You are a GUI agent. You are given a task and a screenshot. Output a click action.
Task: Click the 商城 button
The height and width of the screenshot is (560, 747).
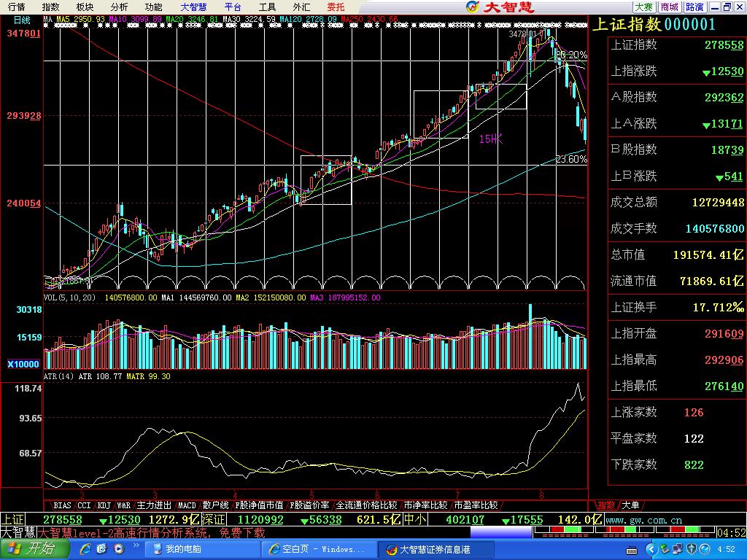pos(670,7)
